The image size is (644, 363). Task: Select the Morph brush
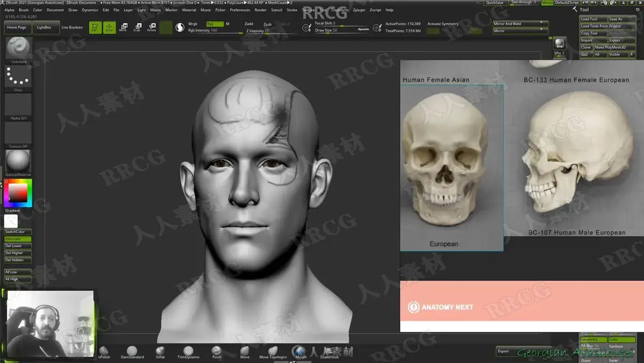[x=301, y=352]
